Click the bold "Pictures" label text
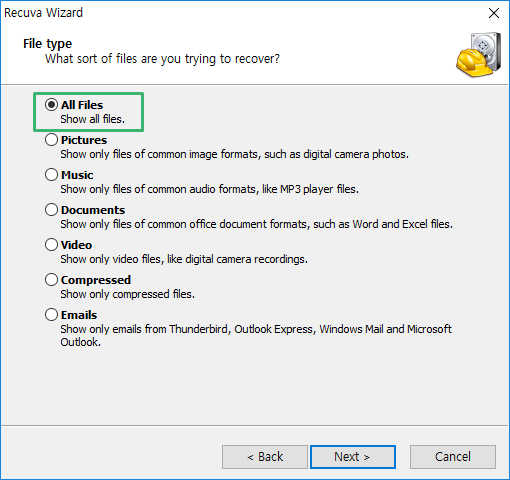Screen dimensions: 510x480 [84, 140]
